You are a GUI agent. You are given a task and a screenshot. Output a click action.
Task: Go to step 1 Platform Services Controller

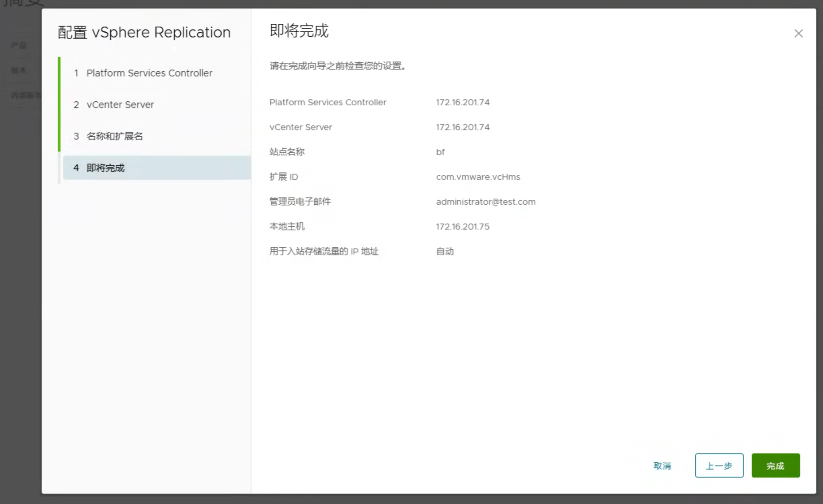149,73
